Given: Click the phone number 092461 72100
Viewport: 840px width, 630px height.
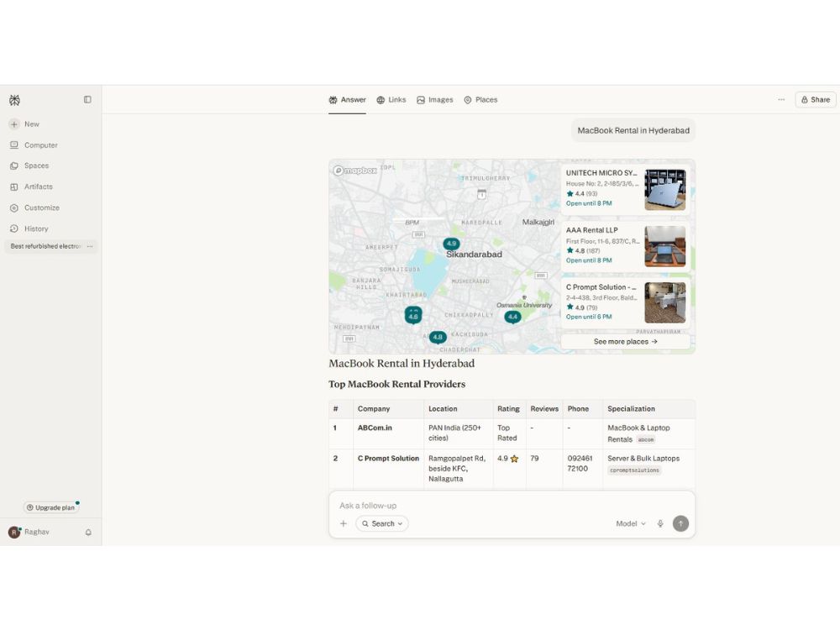Looking at the screenshot, I should [580, 464].
